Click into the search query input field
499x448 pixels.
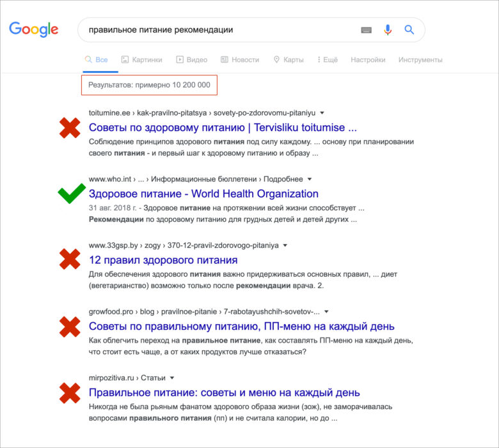point(218,29)
